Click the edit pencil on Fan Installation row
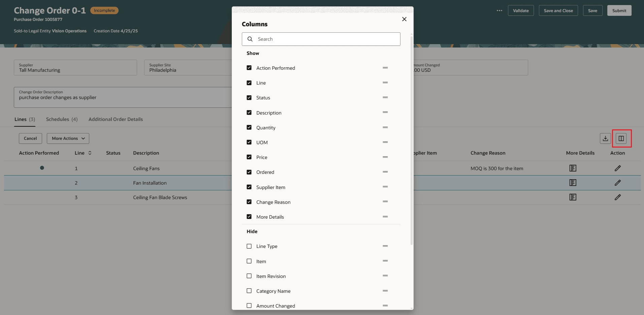The height and width of the screenshot is (315, 644). pos(618,183)
